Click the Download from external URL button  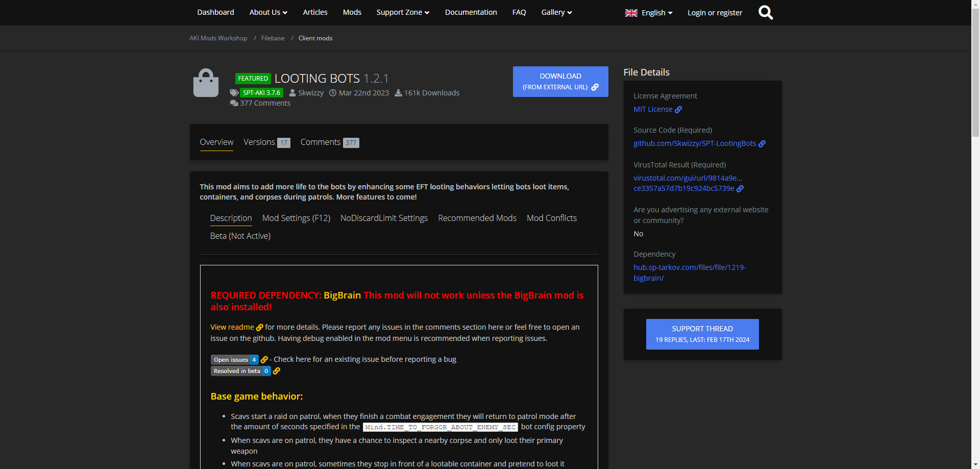[x=560, y=82]
